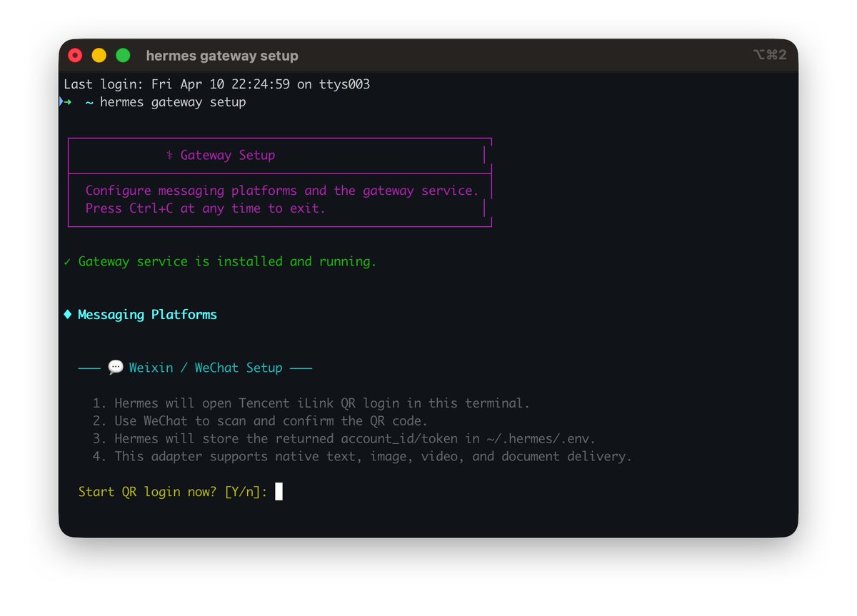Click 'Configure messaging platforms and the gateway service.'
Viewport: 857px width, 616px height.
282,191
